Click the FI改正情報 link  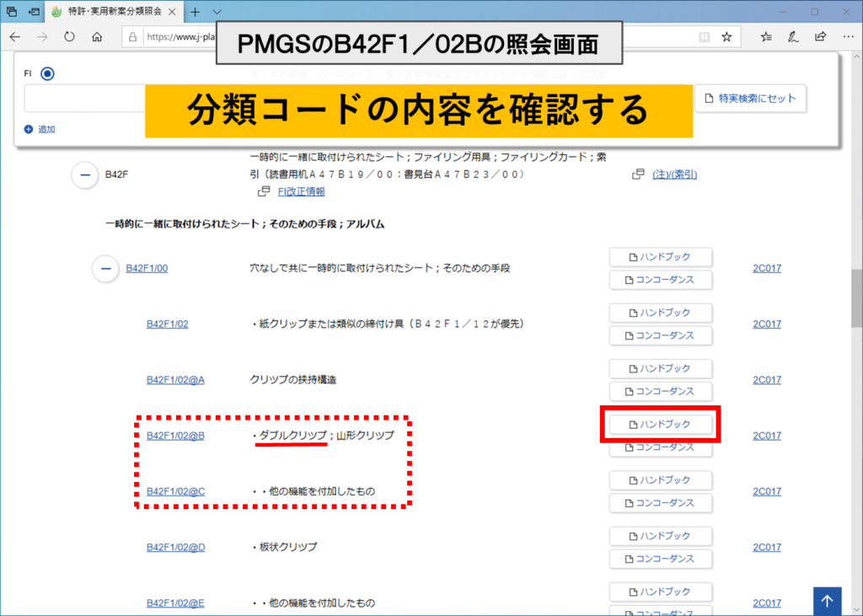301,192
